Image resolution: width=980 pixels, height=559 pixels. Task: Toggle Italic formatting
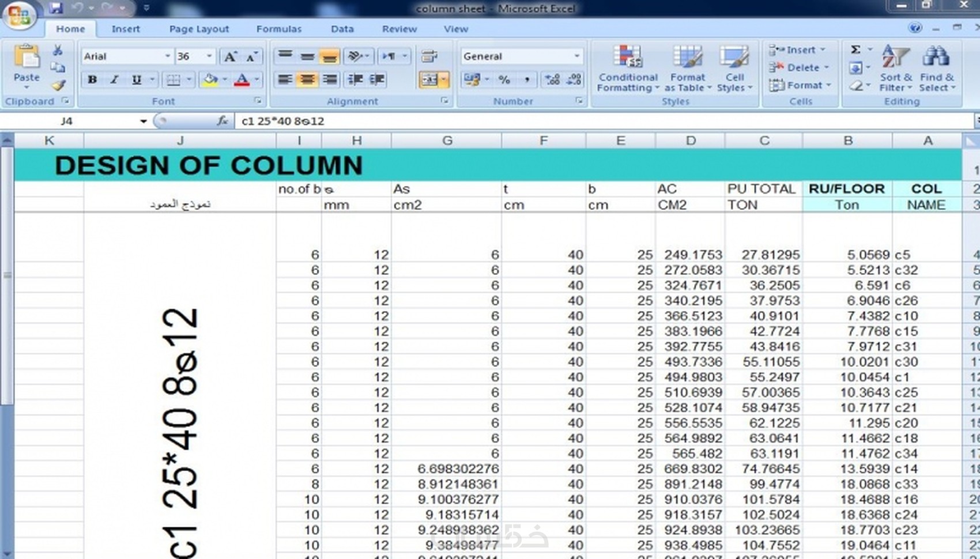114,80
